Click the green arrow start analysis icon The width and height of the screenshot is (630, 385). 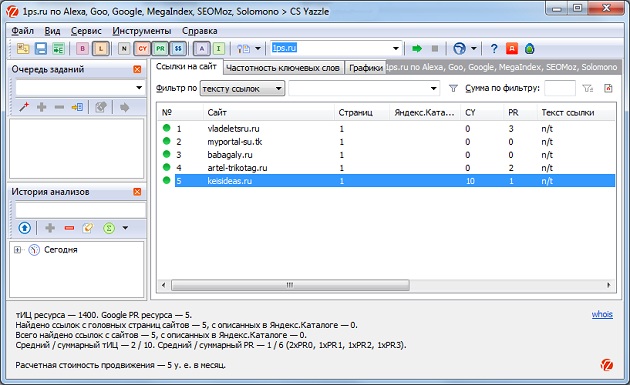[x=417, y=49]
